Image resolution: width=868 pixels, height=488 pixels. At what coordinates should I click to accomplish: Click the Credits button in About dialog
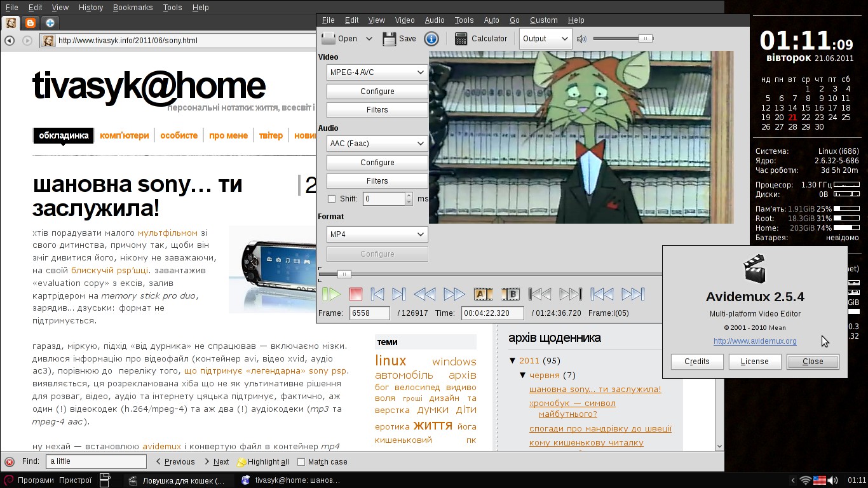[x=697, y=362]
